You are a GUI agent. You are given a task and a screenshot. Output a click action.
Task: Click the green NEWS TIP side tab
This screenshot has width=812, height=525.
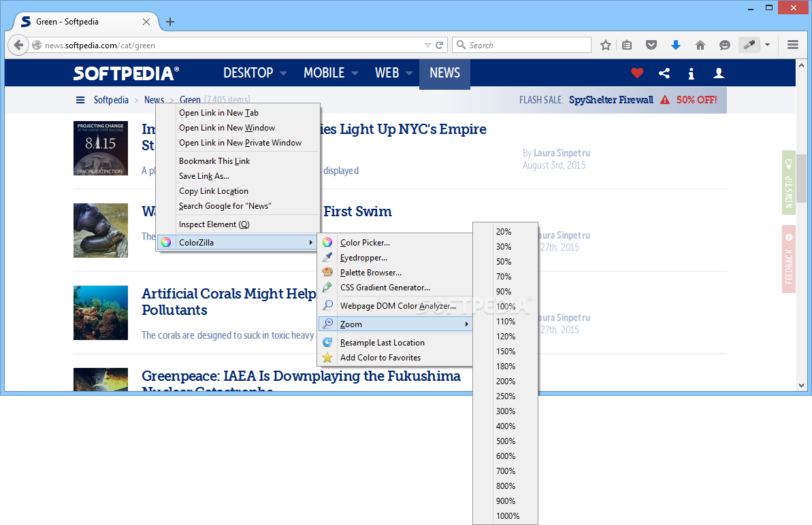789,182
